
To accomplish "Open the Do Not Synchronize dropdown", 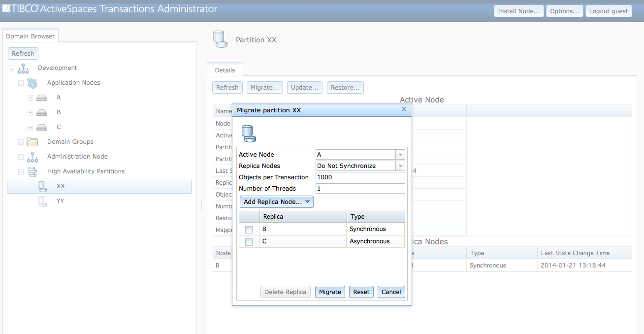I will point(400,166).
